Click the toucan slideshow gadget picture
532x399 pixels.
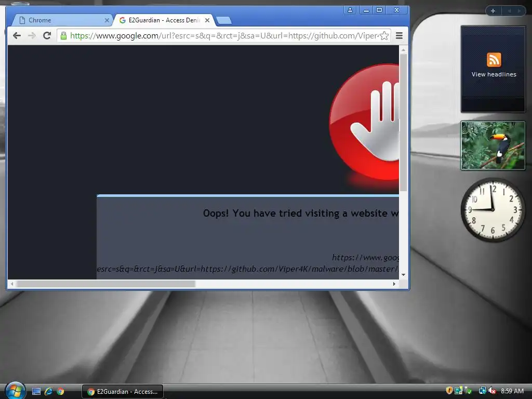(x=493, y=145)
